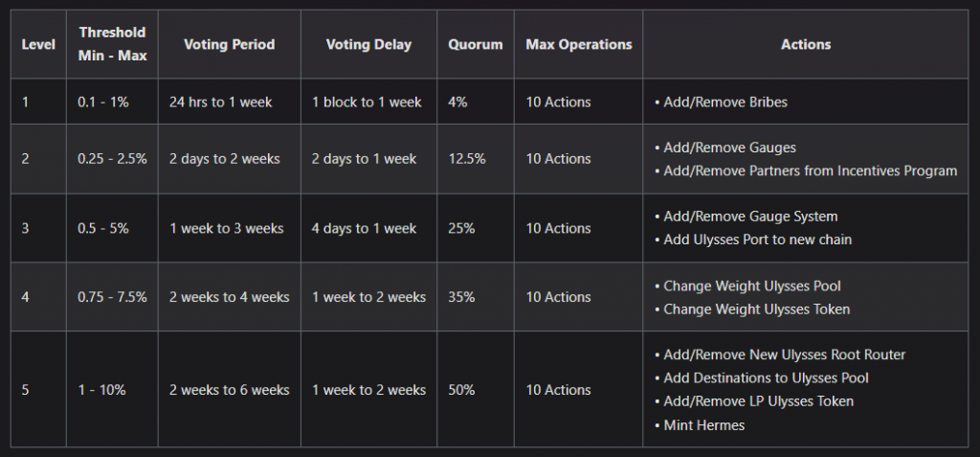Viewport: 980px width, 457px height.
Task: Select the Threshold Min - Max header
Action: (113, 44)
